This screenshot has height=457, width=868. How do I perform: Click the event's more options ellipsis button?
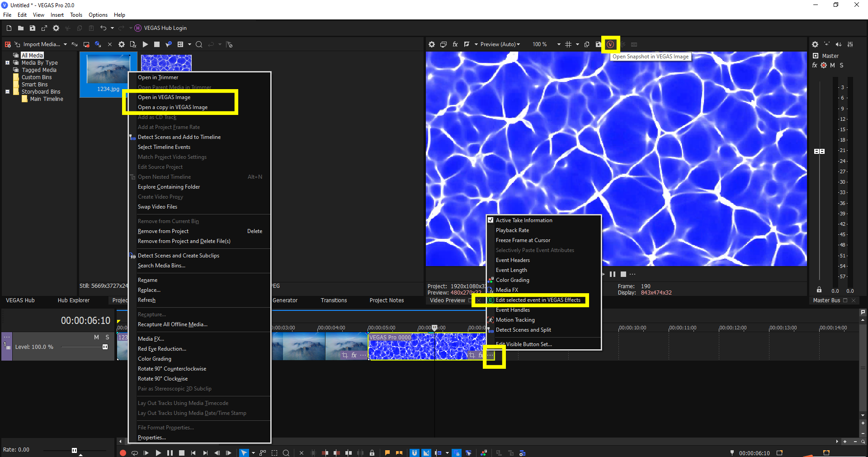coord(491,356)
